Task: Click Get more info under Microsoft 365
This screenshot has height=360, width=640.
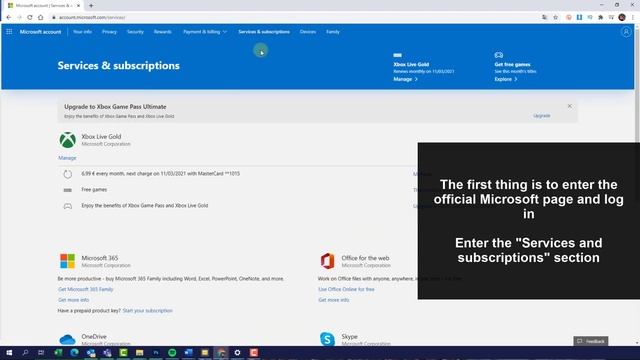Action: pos(73,300)
